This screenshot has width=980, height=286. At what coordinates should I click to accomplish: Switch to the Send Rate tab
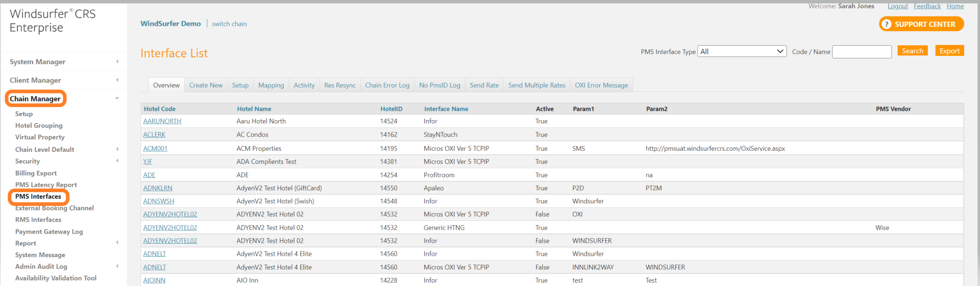tap(484, 85)
